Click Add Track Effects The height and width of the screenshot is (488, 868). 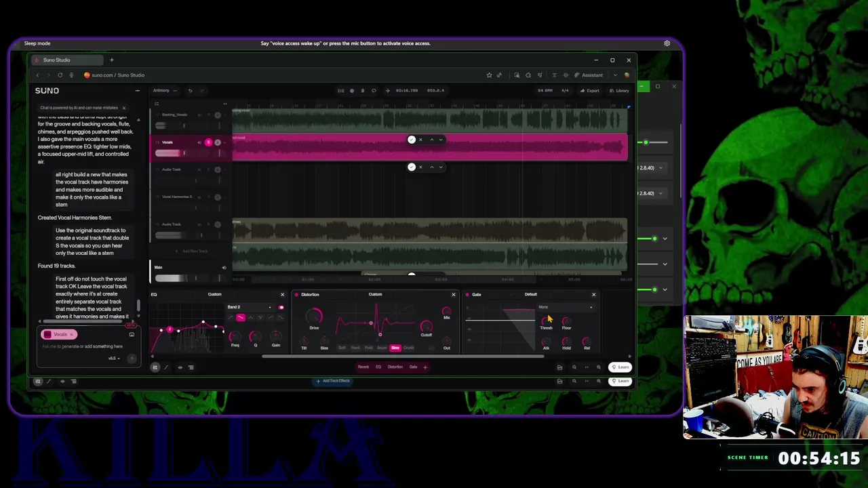point(332,381)
